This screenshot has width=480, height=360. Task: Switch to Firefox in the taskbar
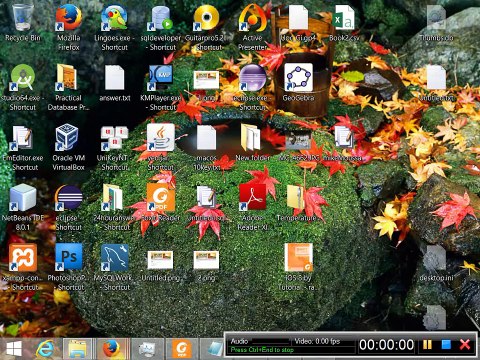[112, 349]
